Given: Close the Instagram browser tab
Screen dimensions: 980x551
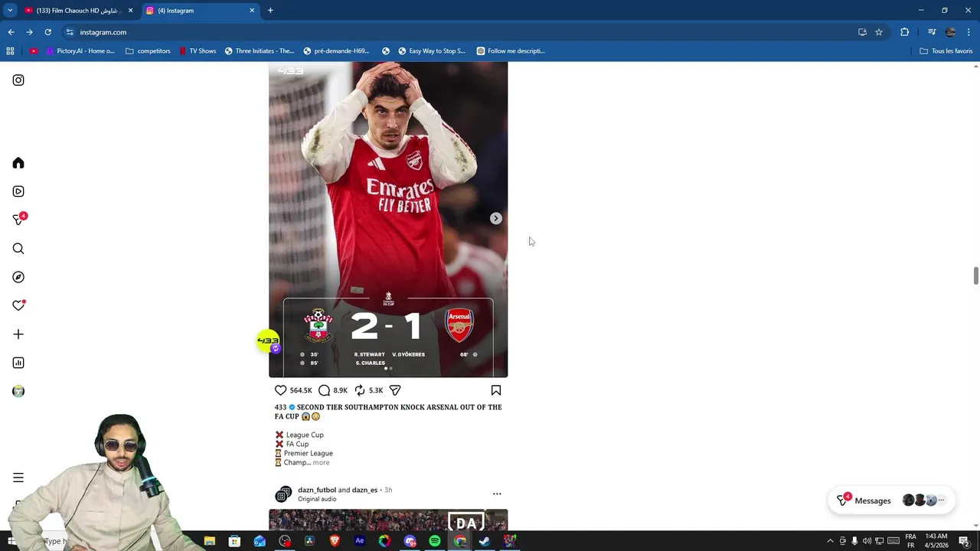Looking at the screenshot, I should (252, 11).
